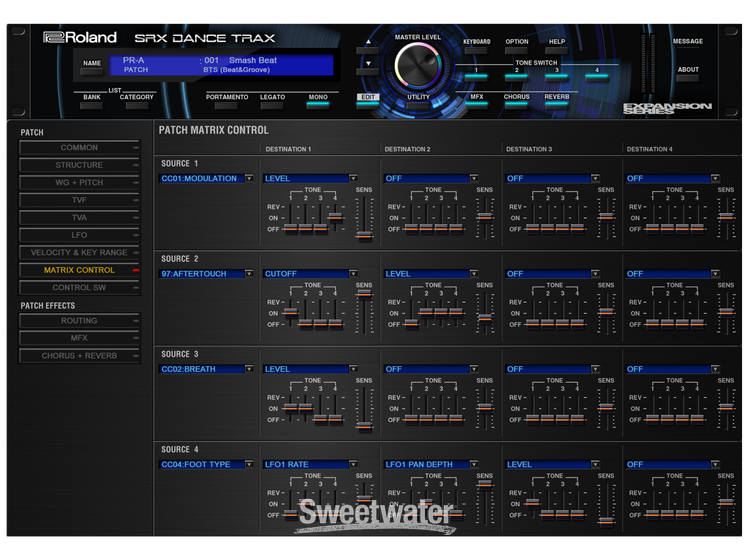The image size is (750, 545).
Task: Click the About button
Action: [x=688, y=78]
